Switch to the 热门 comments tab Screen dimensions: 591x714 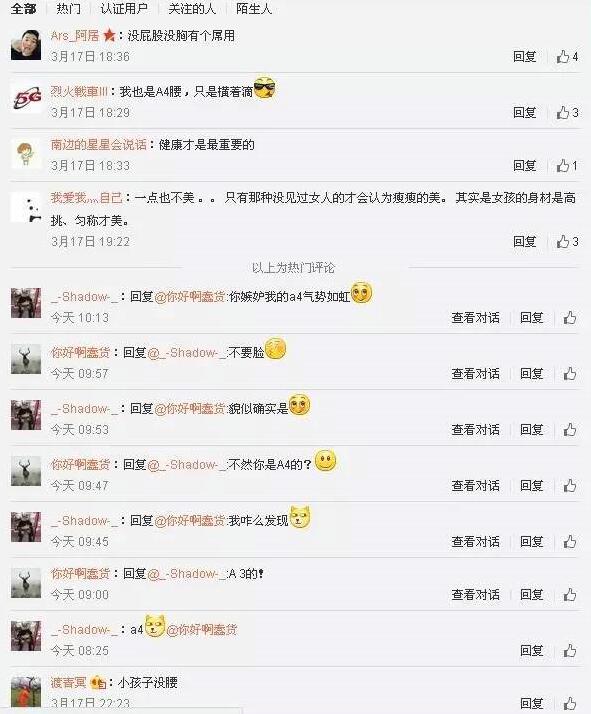(69, 9)
